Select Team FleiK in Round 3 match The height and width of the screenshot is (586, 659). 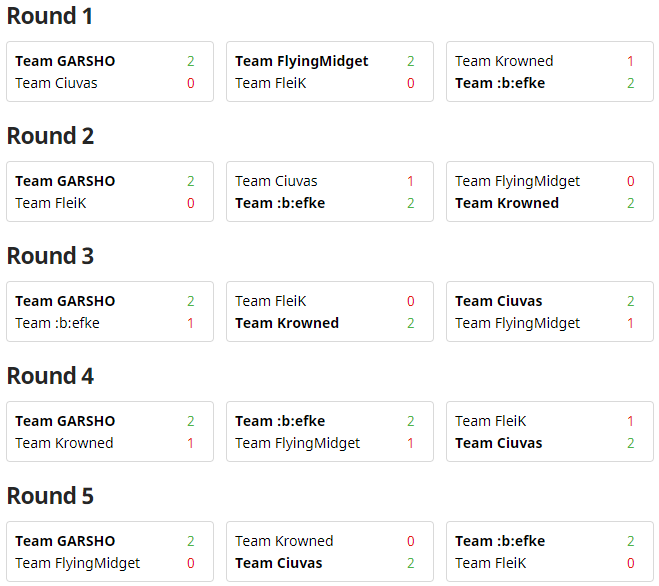tap(271, 301)
